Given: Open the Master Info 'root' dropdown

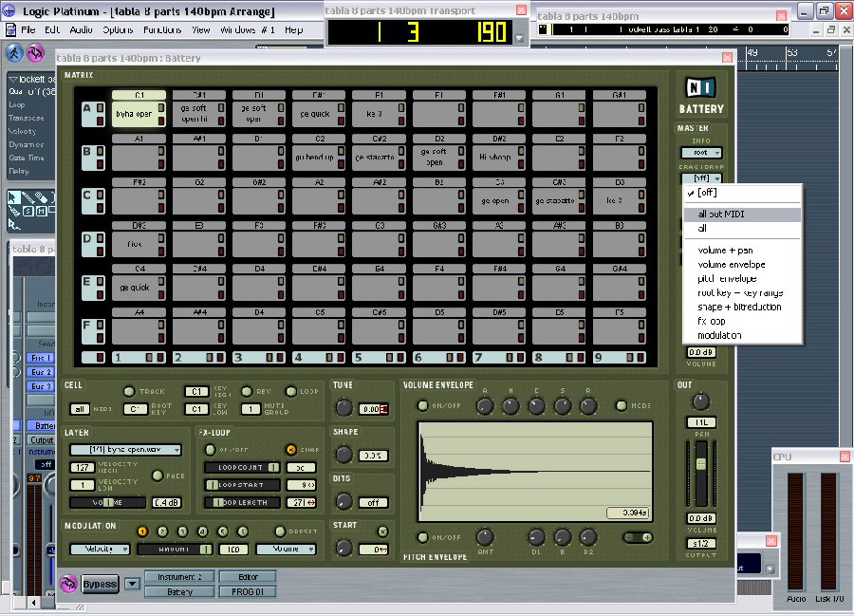Looking at the screenshot, I should [700, 152].
